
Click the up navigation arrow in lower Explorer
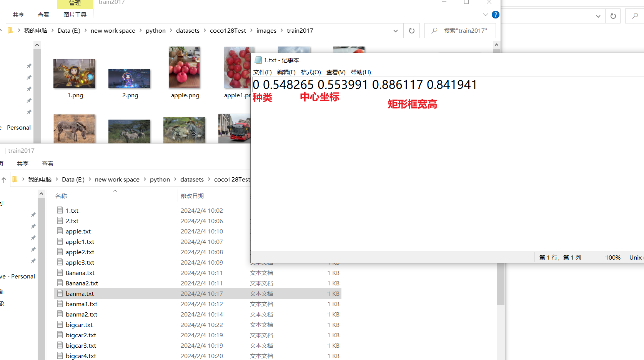click(x=4, y=179)
